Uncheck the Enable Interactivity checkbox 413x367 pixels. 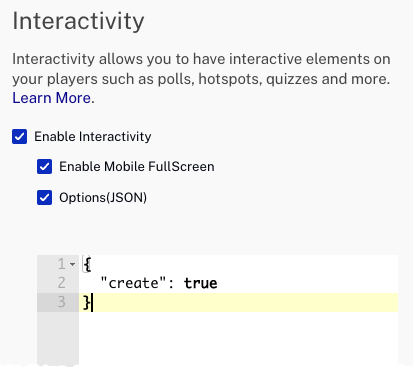[x=19, y=137]
